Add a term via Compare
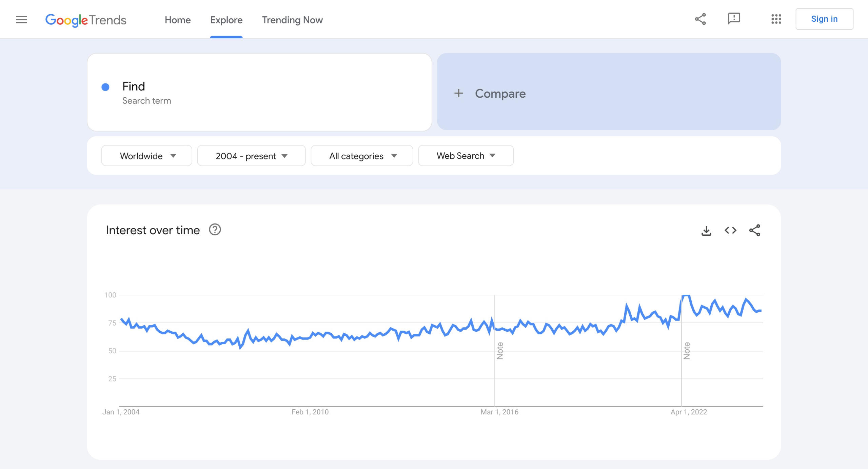Screen dimensions: 868x469 [609, 92]
